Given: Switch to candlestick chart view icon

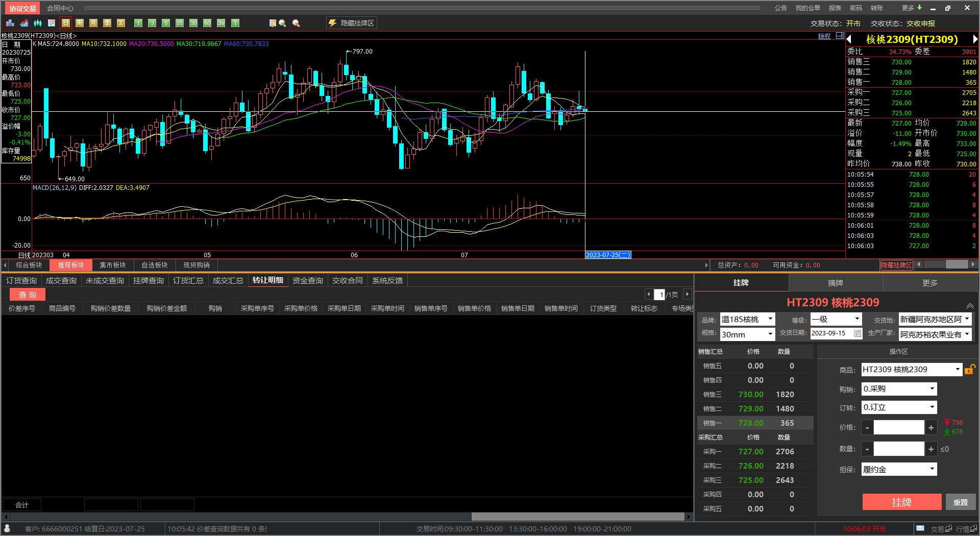Looking at the screenshot, I should pos(38,23).
